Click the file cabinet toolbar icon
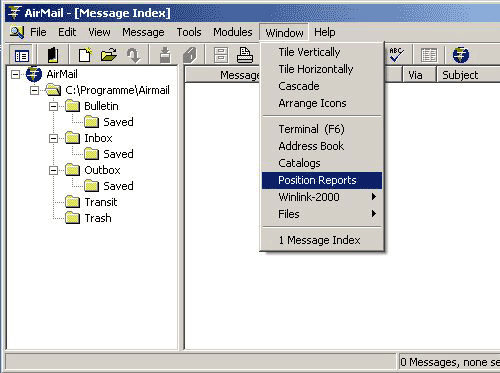Image resolution: width=500 pixels, height=373 pixels. pyautogui.click(x=221, y=55)
